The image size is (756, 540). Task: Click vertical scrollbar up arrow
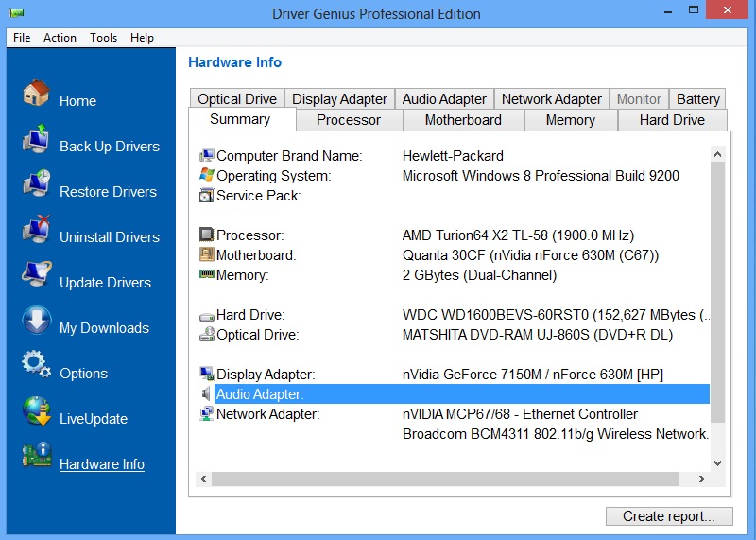717,154
